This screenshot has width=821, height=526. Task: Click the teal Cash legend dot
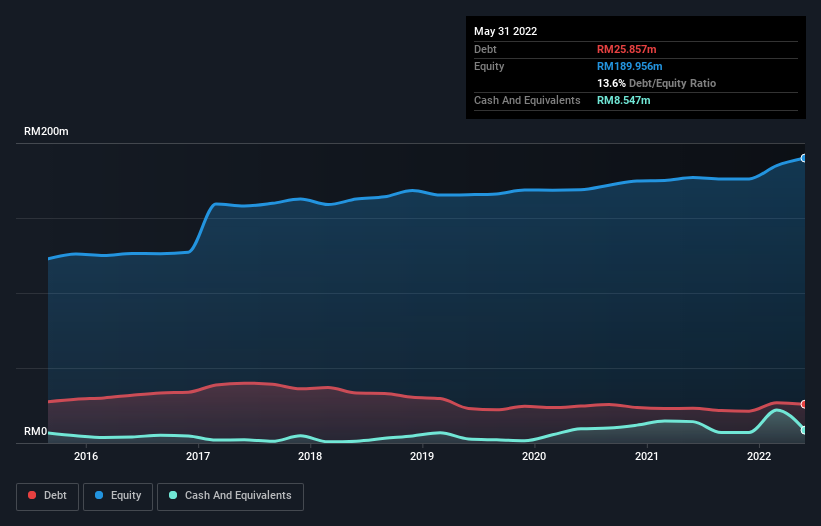click(x=173, y=495)
